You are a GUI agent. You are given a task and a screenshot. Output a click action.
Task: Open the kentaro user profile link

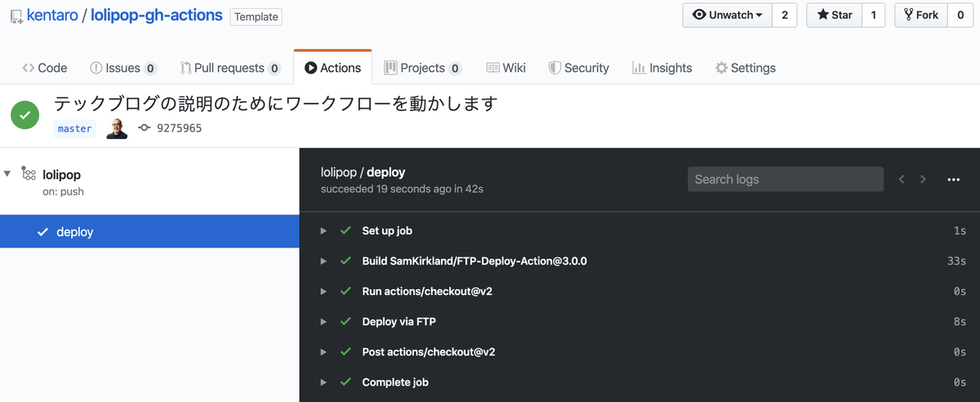52,16
